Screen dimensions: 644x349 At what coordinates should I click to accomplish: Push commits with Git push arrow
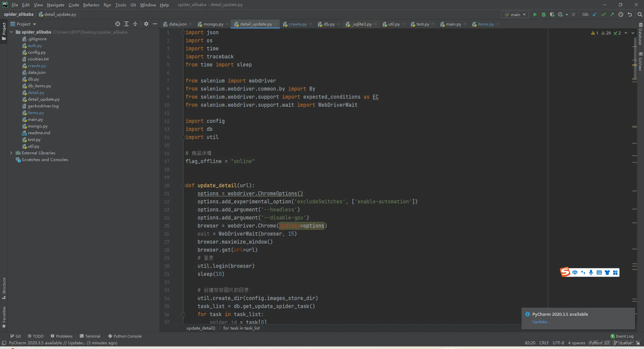(x=612, y=14)
